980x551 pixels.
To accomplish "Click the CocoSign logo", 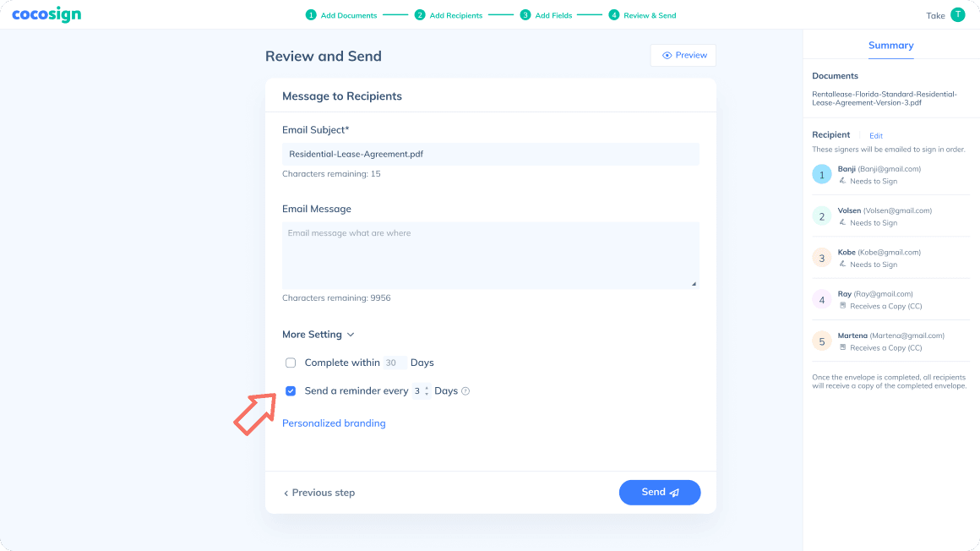I will pyautogui.click(x=46, y=15).
